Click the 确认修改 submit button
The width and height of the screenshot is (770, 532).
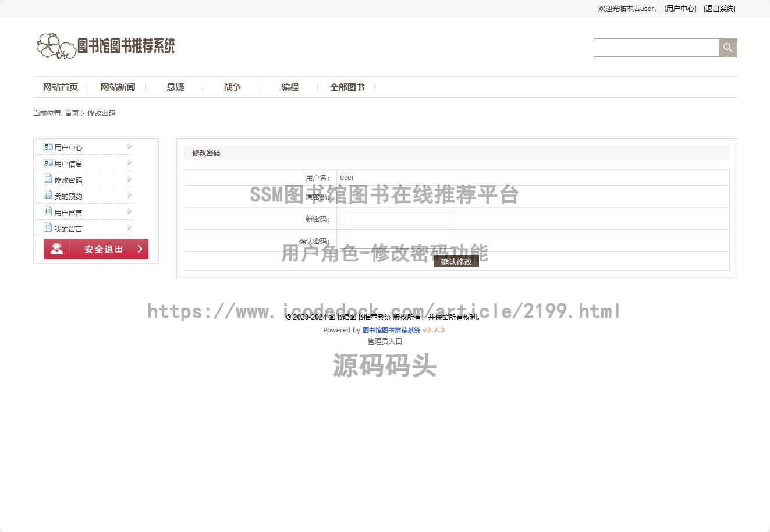(456, 262)
